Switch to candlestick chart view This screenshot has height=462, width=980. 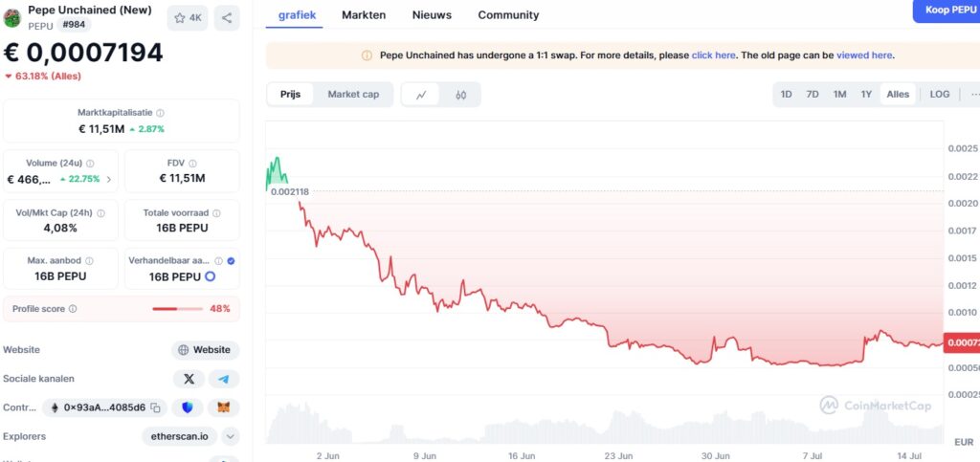click(460, 95)
